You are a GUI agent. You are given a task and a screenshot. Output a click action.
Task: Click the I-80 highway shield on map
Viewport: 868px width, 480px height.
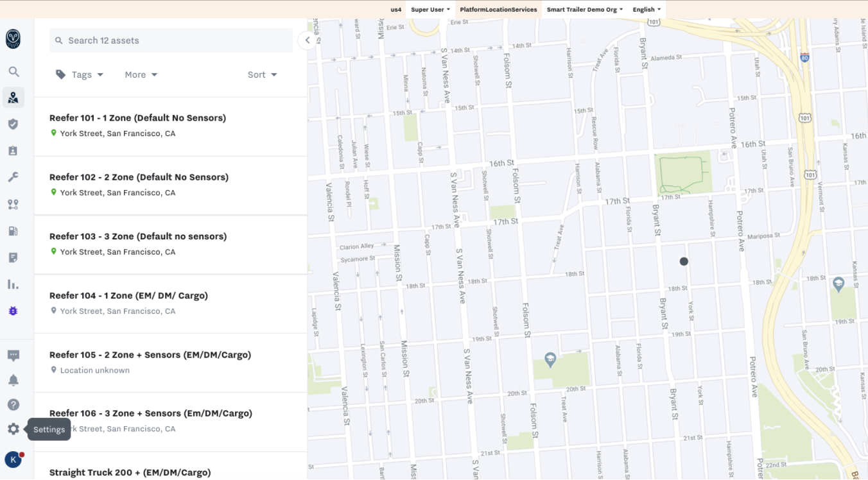(x=804, y=57)
